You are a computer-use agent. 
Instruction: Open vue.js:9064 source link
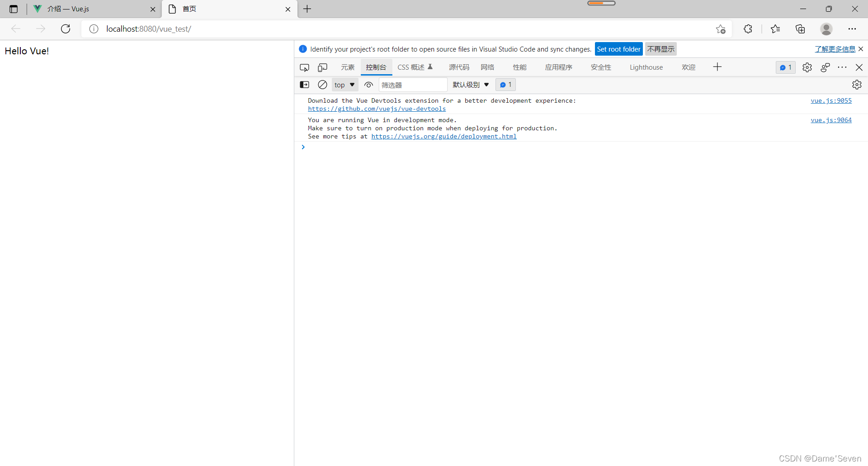click(x=831, y=120)
